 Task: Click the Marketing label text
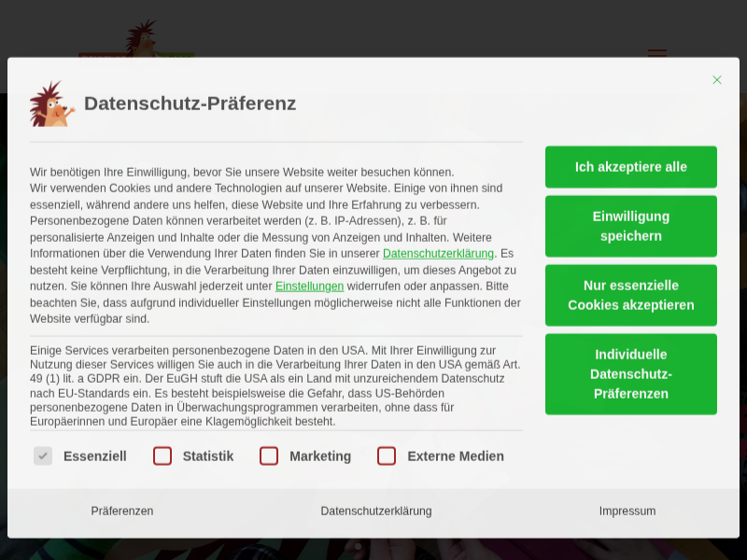click(x=320, y=456)
